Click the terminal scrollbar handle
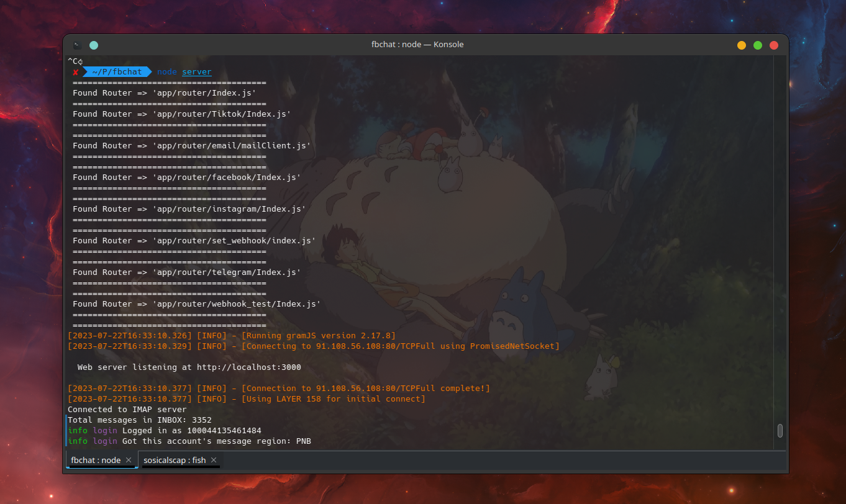 tap(780, 431)
